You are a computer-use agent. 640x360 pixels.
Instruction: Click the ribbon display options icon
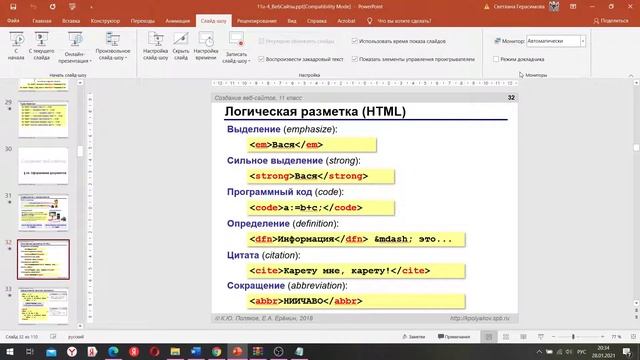[573, 7]
